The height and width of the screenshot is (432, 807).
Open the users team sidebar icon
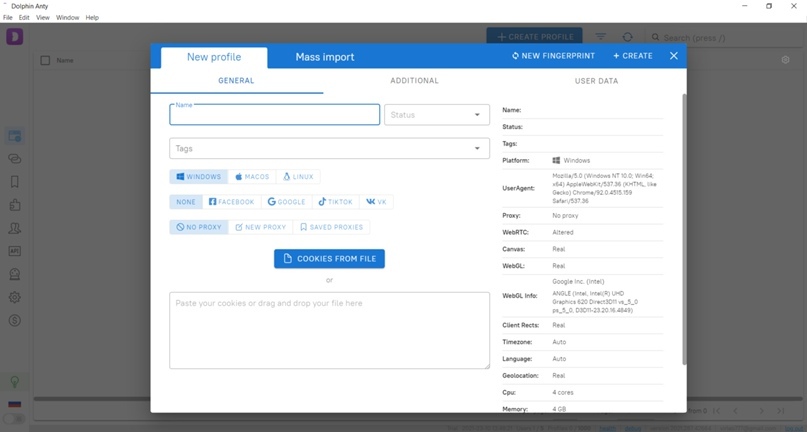click(x=14, y=228)
